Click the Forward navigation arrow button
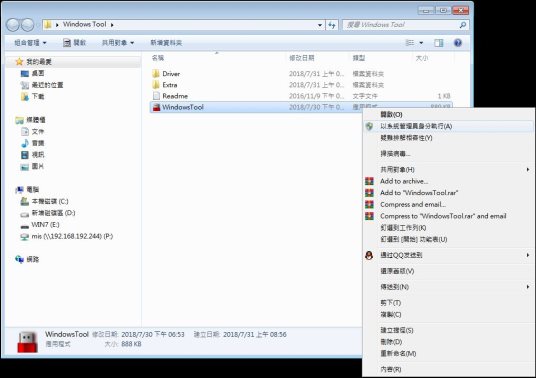 pos(28,25)
